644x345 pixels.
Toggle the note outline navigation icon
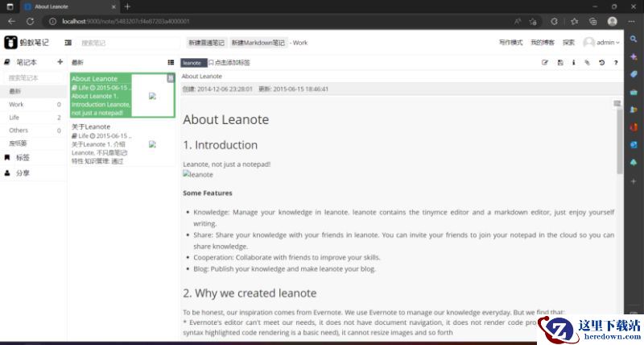[617, 103]
